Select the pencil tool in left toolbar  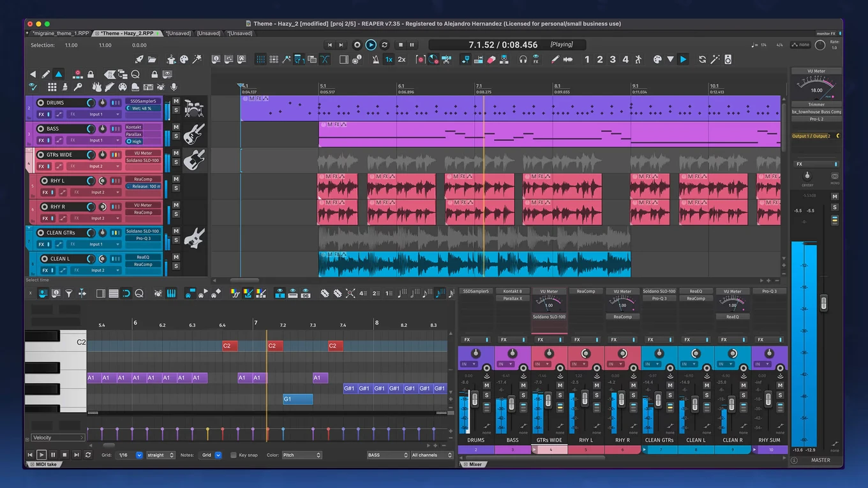point(46,74)
